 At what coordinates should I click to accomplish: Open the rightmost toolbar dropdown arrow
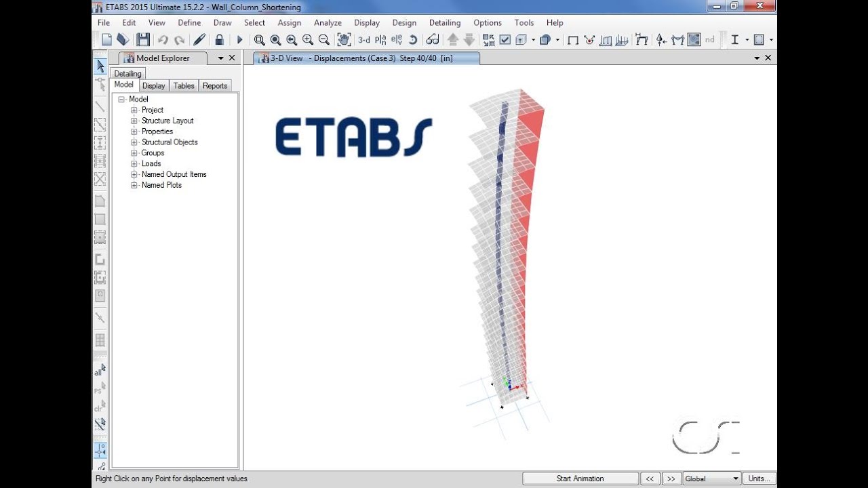(x=771, y=40)
